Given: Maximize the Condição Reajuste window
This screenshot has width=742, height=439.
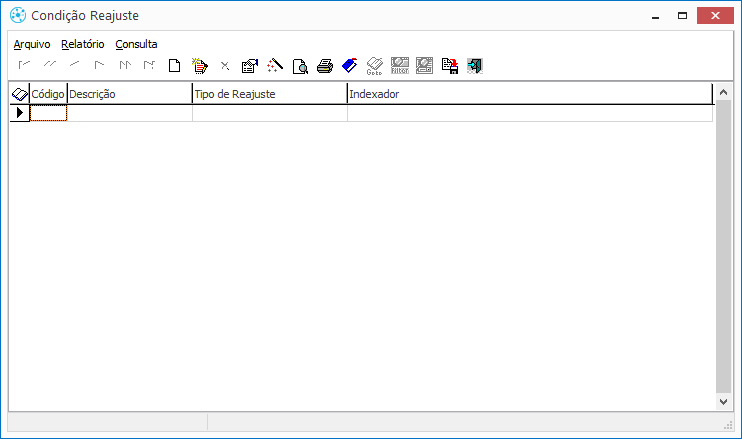Looking at the screenshot, I should tap(682, 16).
